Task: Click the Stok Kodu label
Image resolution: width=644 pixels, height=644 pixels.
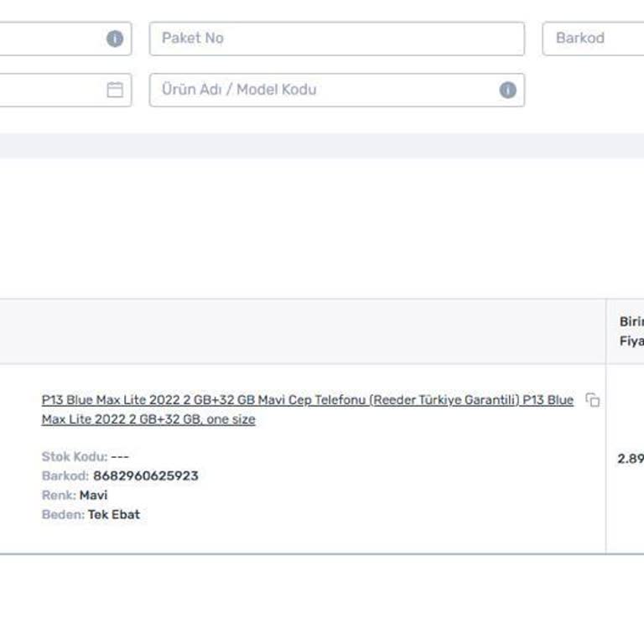Action: pos(75,456)
